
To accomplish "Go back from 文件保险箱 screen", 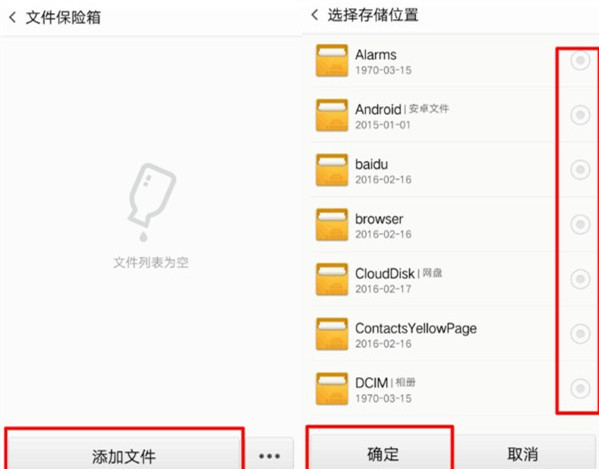I will point(13,17).
